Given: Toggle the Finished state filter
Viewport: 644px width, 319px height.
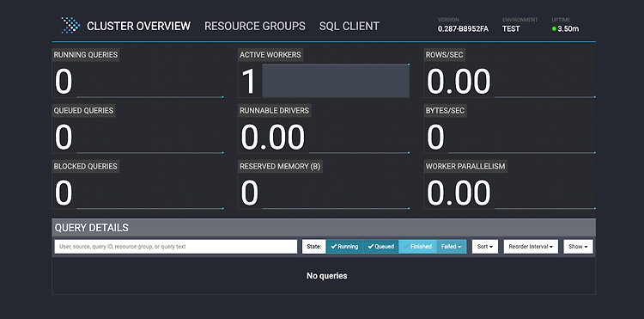Looking at the screenshot, I should coord(417,247).
